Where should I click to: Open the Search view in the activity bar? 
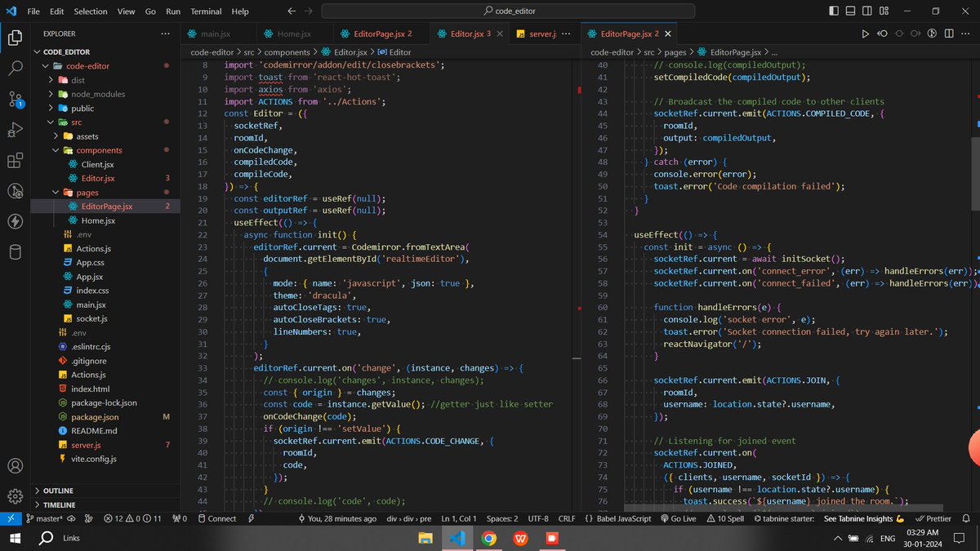pos(15,68)
